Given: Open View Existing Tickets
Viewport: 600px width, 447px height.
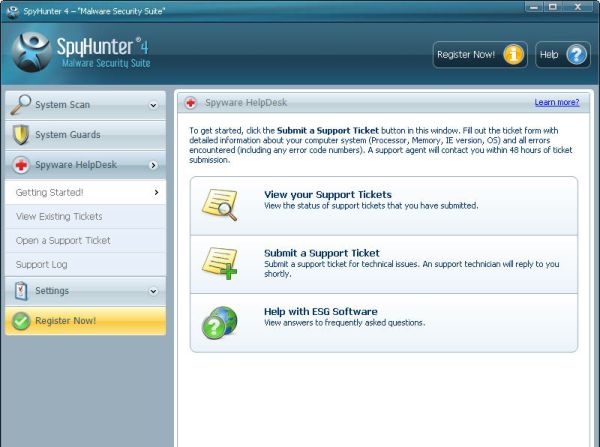Looking at the screenshot, I should pyautogui.click(x=85, y=217).
